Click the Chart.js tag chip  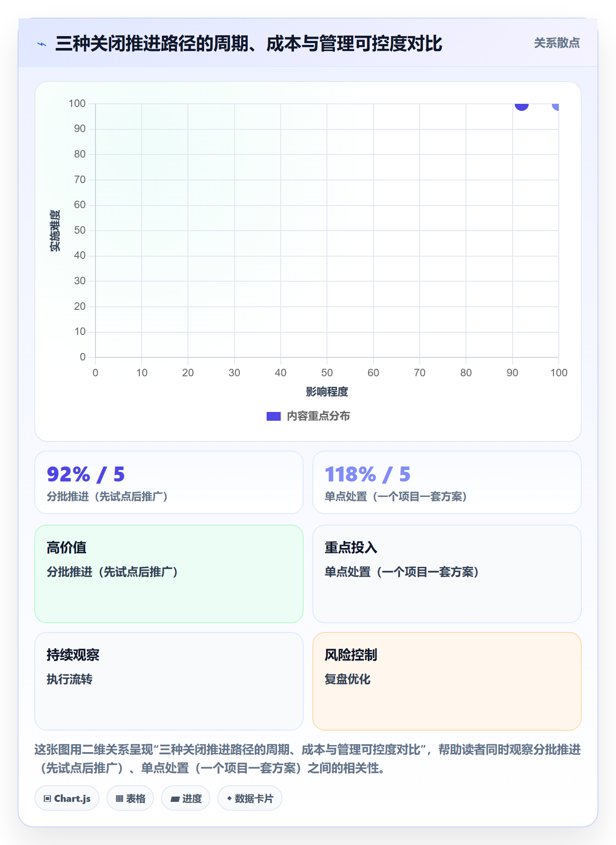pos(67,798)
